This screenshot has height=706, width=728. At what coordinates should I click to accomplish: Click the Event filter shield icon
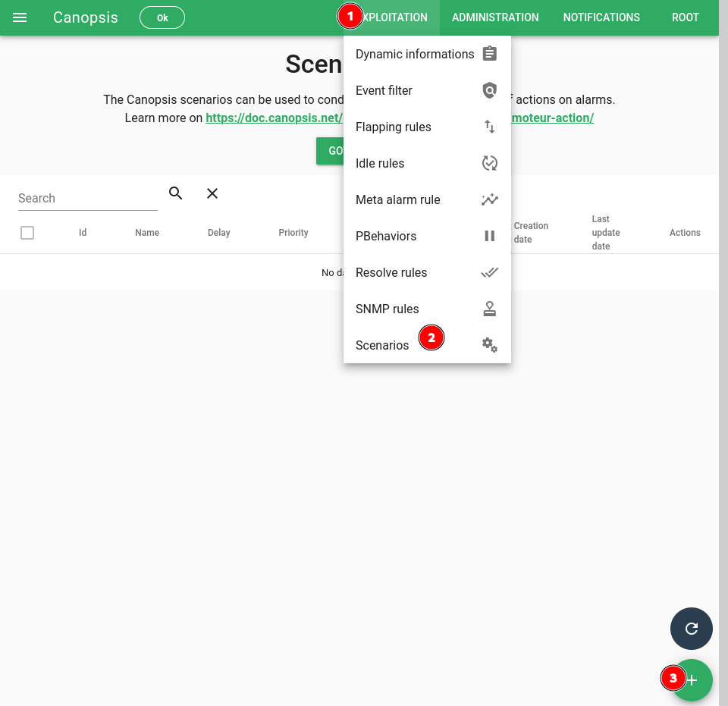coord(489,90)
